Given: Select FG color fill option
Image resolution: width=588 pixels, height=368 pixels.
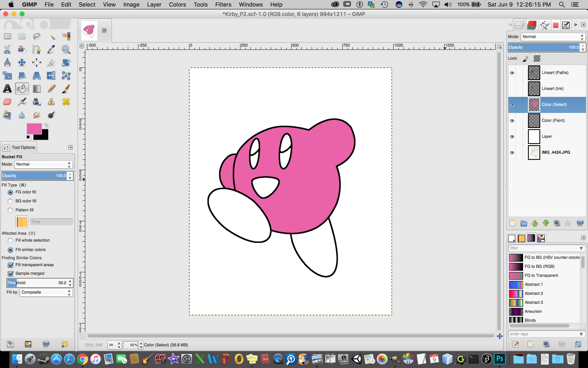Looking at the screenshot, I should (x=10, y=192).
